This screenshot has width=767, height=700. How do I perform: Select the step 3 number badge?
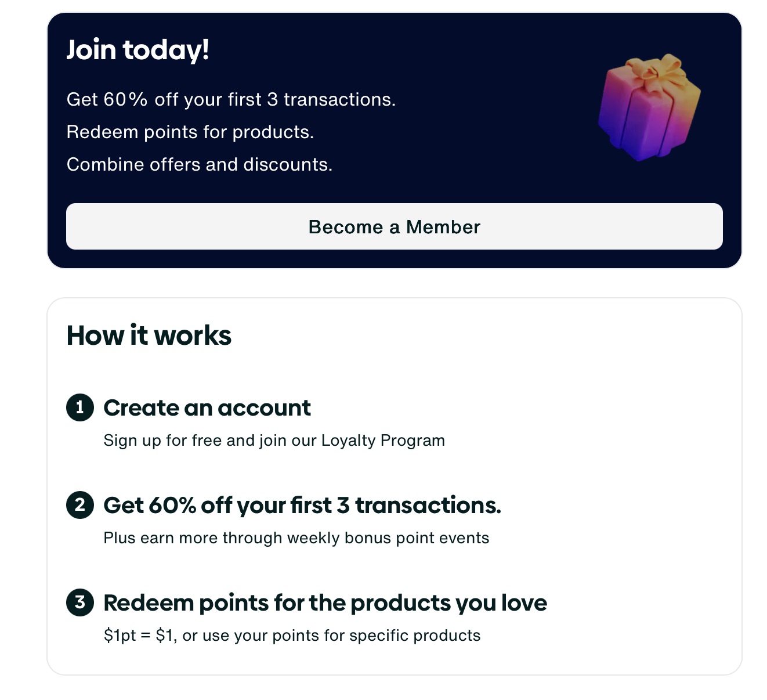tap(80, 602)
